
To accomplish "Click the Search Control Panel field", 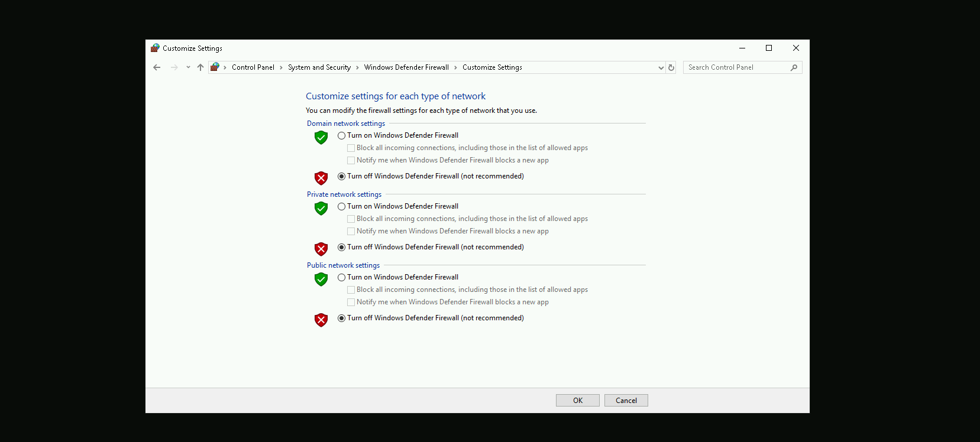I will point(736,67).
